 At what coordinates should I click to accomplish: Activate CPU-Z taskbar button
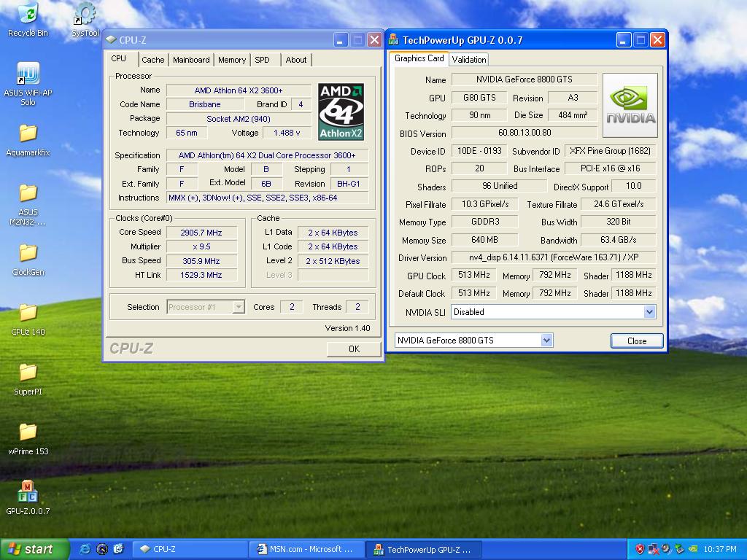(x=190, y=549)
